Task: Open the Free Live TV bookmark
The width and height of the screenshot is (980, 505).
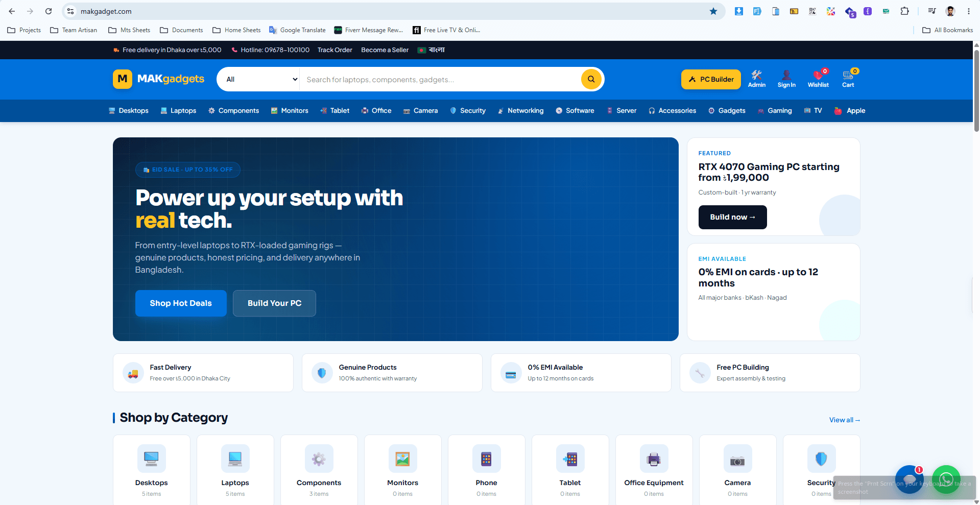Action: pos(446,30)
